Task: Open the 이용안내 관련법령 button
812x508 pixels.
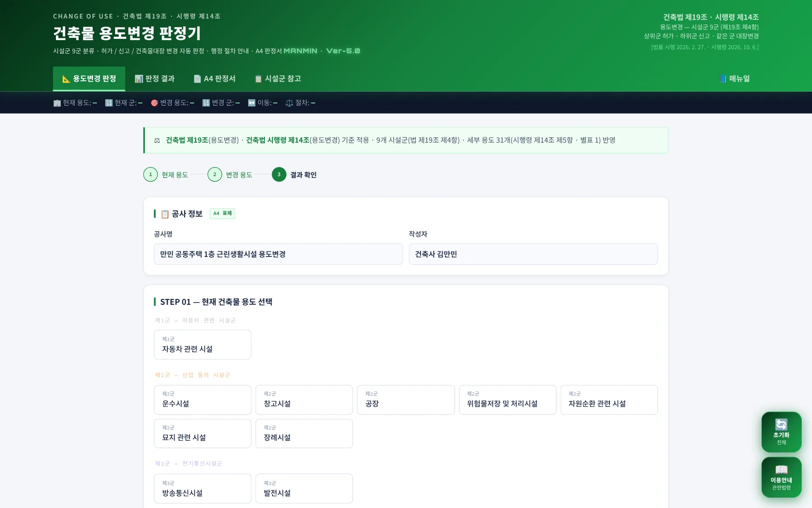Action: 781,477
